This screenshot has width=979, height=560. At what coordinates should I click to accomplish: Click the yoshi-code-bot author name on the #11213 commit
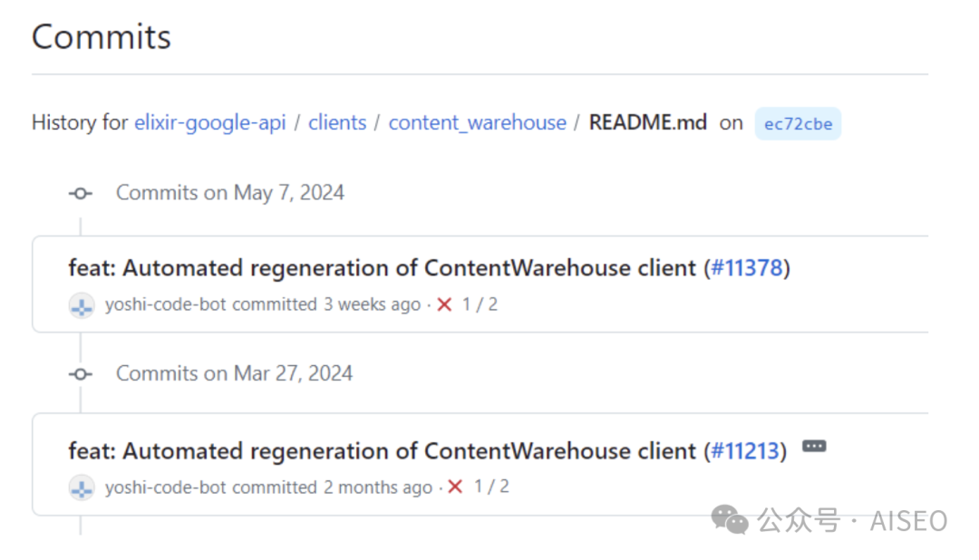coord(165,488)
